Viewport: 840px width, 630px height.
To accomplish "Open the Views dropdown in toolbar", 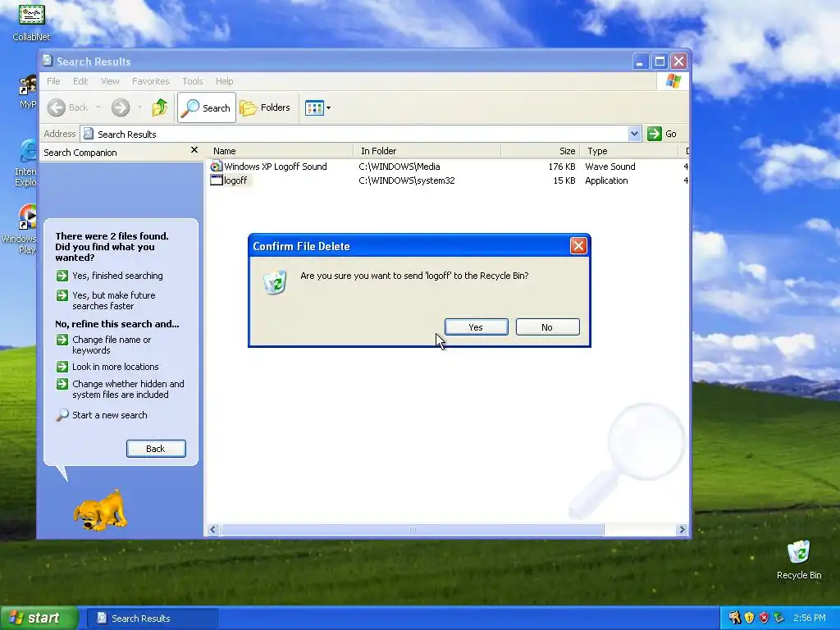I will (317, 107).
